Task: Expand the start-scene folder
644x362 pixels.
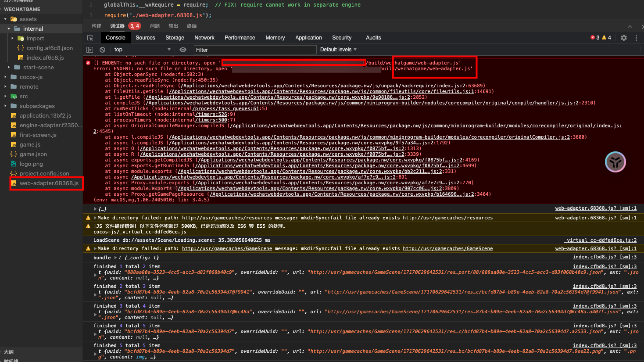Action: coord(9,68)
